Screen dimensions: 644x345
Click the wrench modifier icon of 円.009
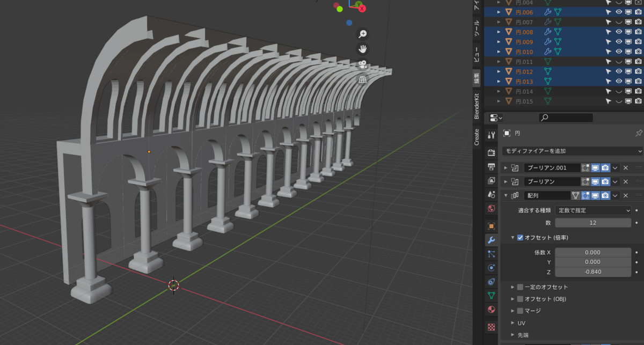tap(548, 42)
